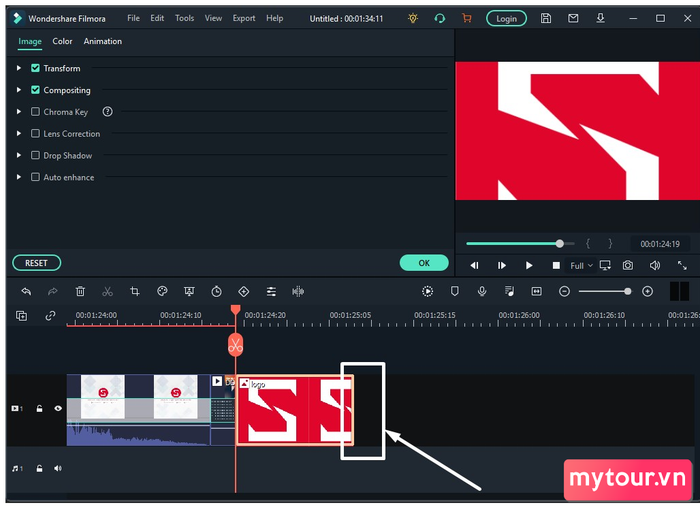Click the download icon in title bar
This screenshot has width=700, height=511.
600,18
